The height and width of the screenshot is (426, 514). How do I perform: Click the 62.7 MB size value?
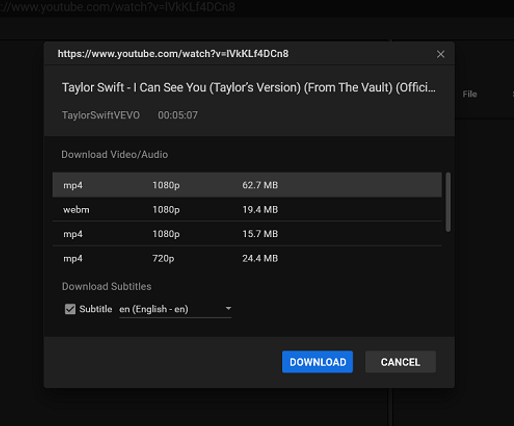(x=260, y=185)
